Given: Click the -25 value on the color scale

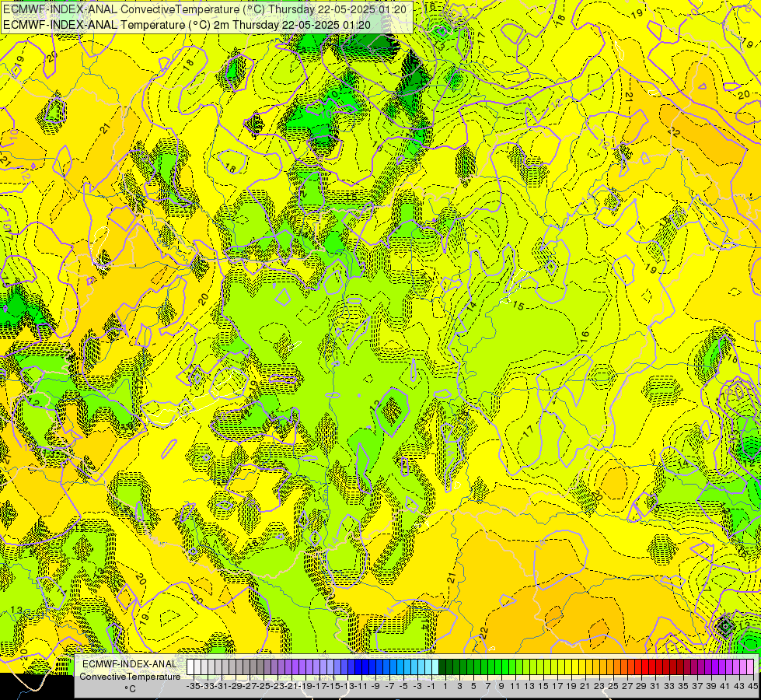Looking at the screenshot, I should coord(264,686).
